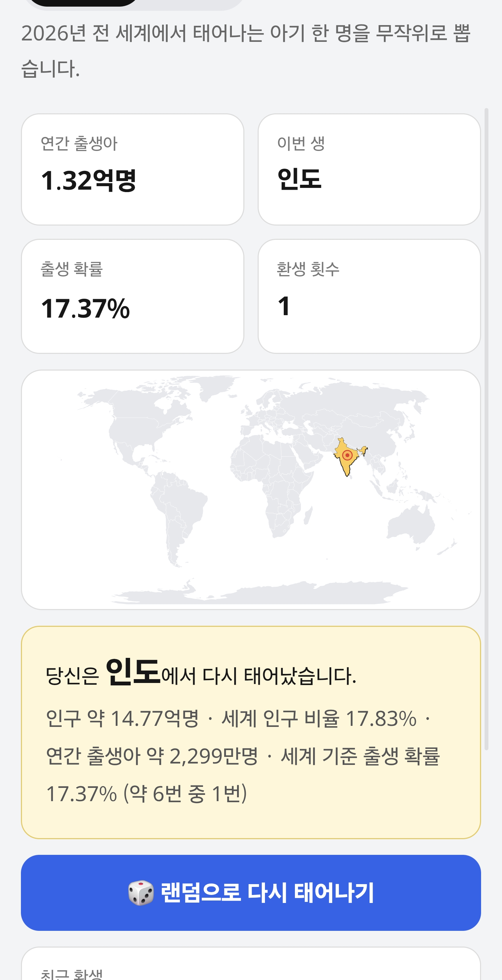Click the 랜덤으로 다시 태어나기 button

[x=251, y=892]
